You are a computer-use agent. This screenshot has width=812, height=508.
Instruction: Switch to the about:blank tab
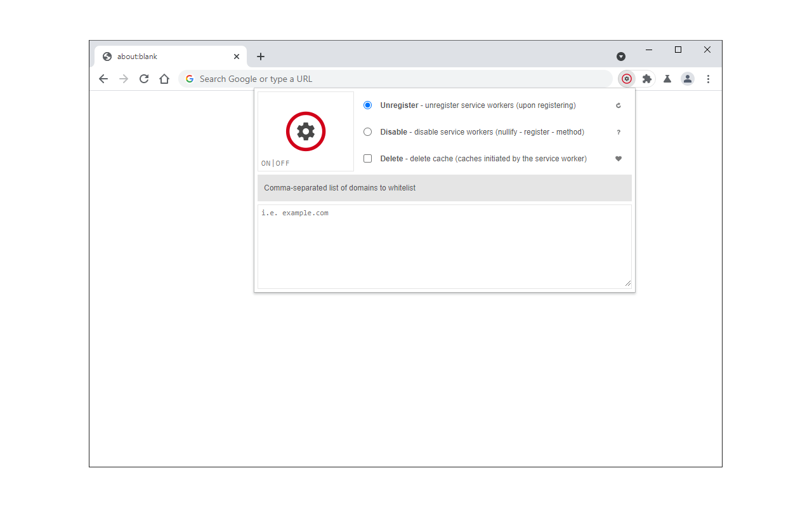[171, 57]
